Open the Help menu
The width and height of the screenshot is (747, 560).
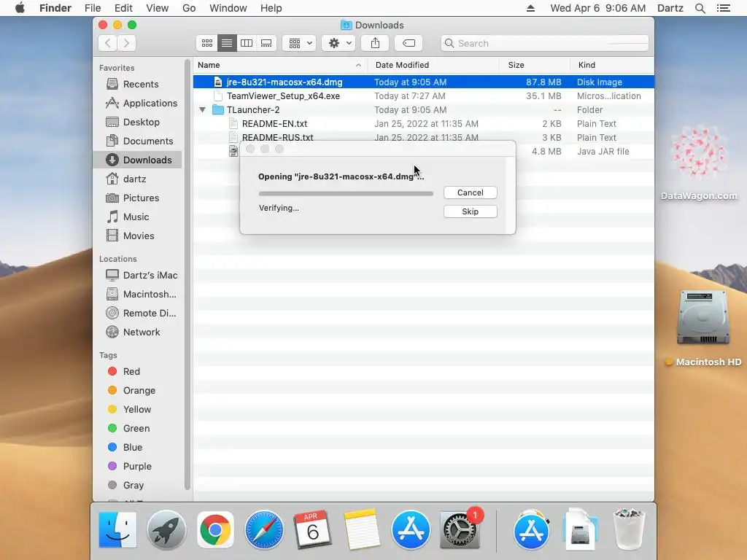(x=271, y=8)
